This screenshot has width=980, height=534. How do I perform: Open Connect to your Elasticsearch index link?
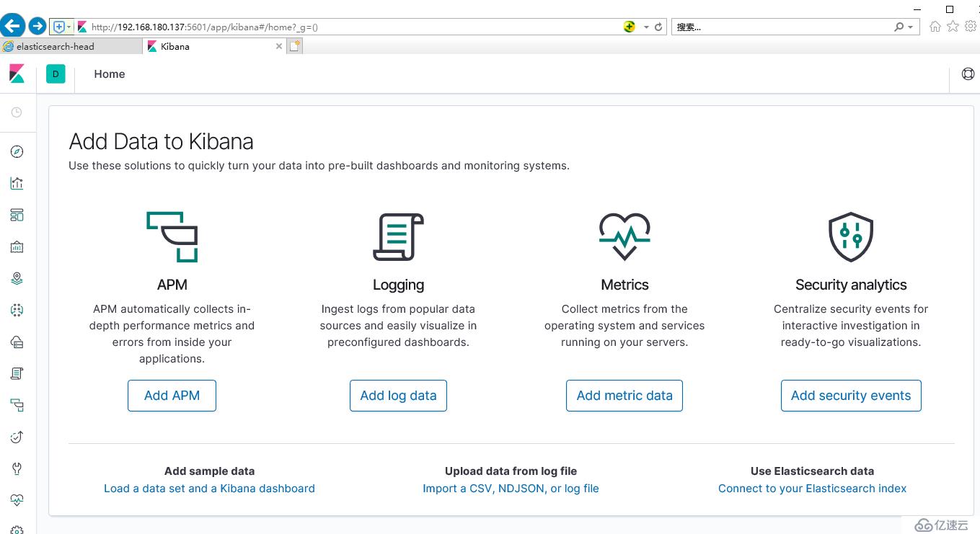tap(812, 489)
